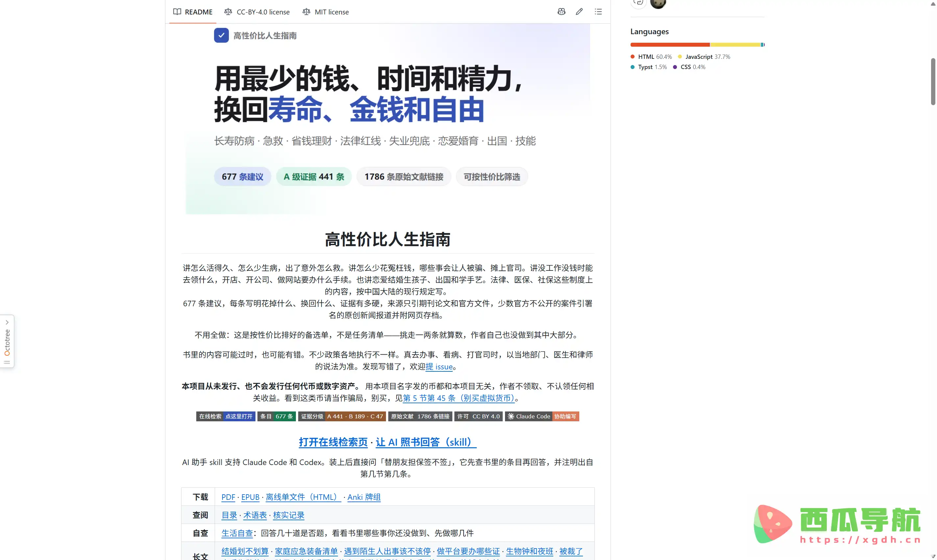Open 家庭应急装备清单 article link
Image resolution: width=937 pixels, height=560 pixels.
[306, 551]
